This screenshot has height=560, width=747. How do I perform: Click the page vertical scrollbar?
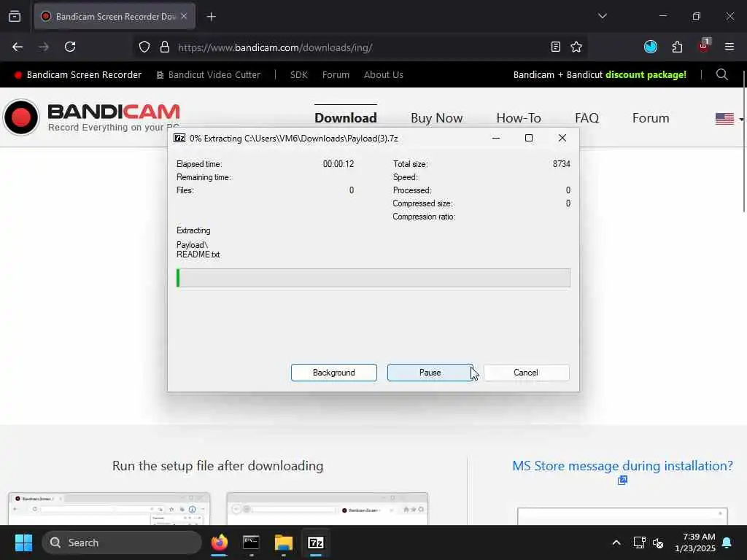[744, 141]
